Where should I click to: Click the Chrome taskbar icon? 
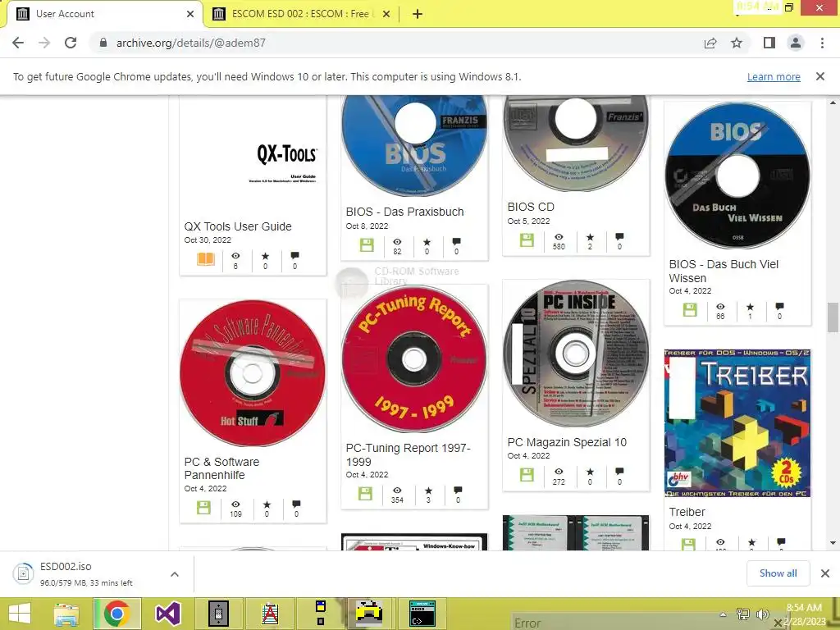coord(117,614)
